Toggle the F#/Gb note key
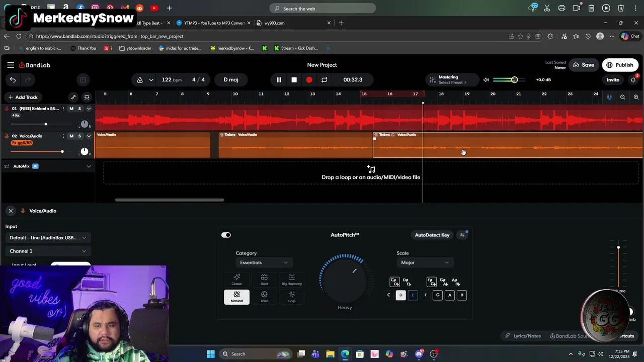644x362 pixels. [x=431, y=282]
